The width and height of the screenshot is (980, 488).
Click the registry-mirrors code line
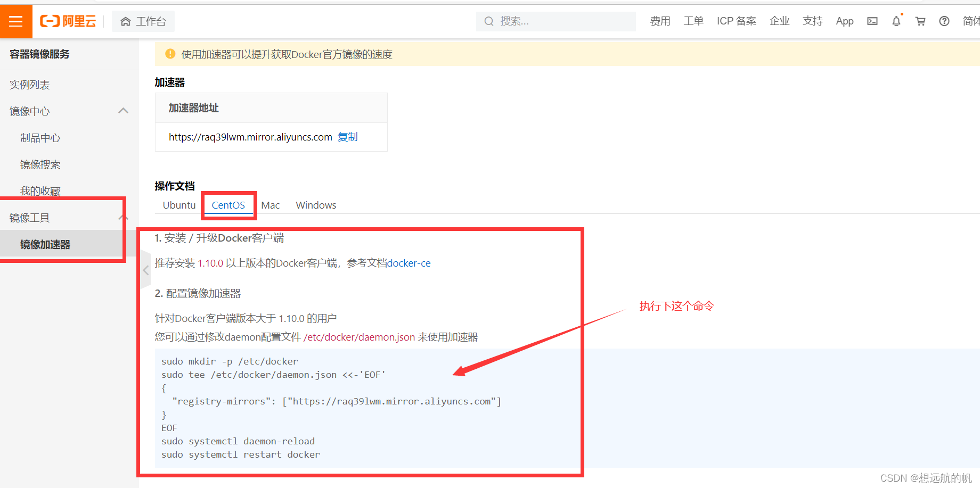point(337,401)
